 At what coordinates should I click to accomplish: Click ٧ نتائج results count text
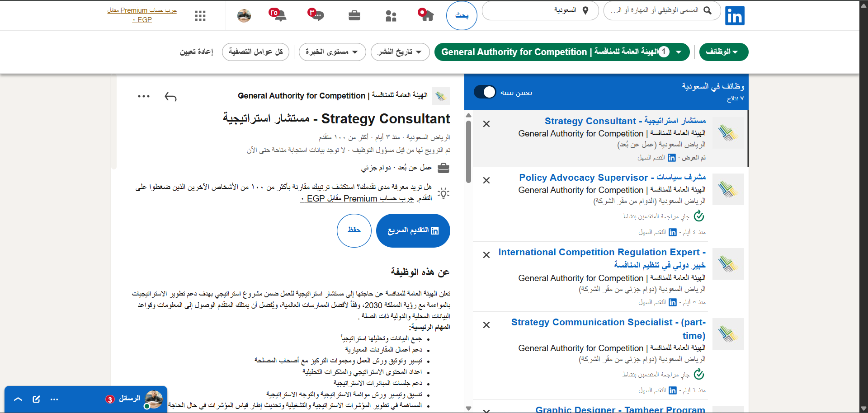click(735, 99)
